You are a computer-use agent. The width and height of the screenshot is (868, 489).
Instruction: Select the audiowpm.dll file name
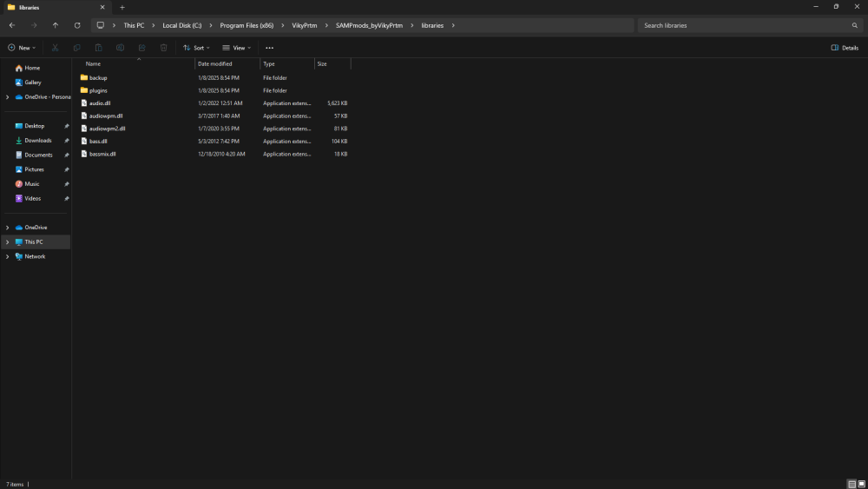(106, 116)
